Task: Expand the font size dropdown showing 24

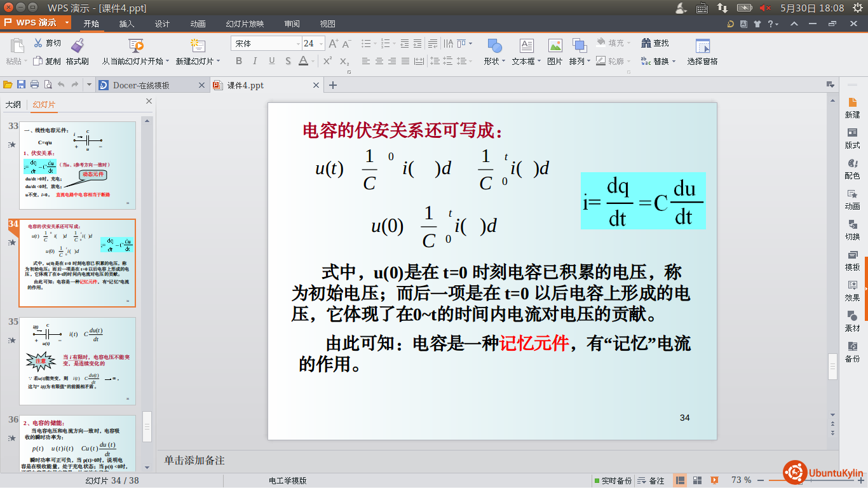Action: point(321,44)
